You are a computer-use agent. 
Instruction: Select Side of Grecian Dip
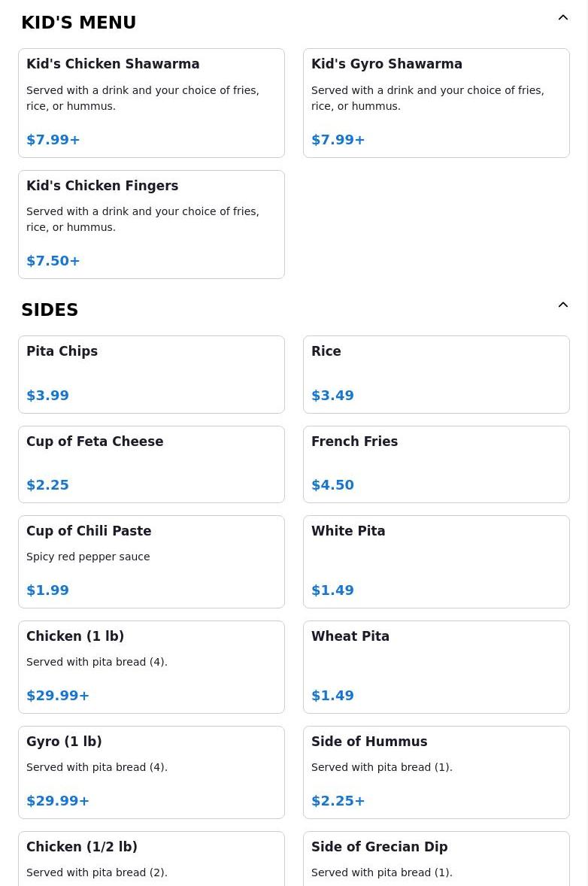point(436,859)
